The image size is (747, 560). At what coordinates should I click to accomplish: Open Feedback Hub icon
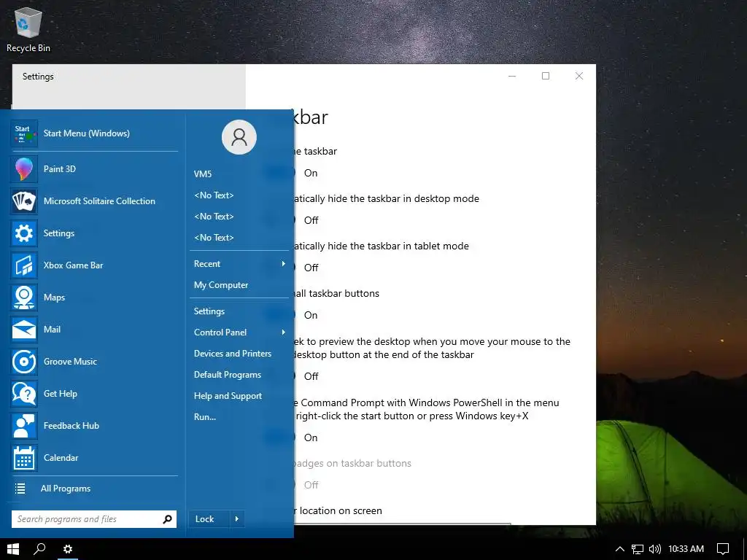[24, 426]
